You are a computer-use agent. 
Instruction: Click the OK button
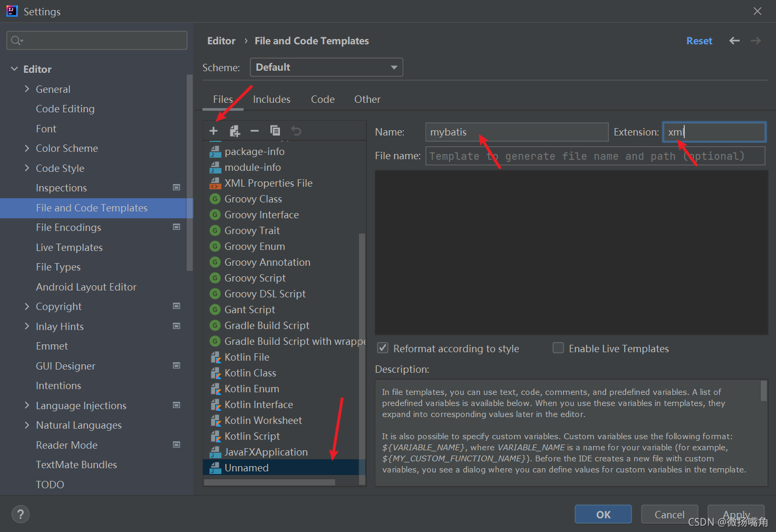point(603,515)
